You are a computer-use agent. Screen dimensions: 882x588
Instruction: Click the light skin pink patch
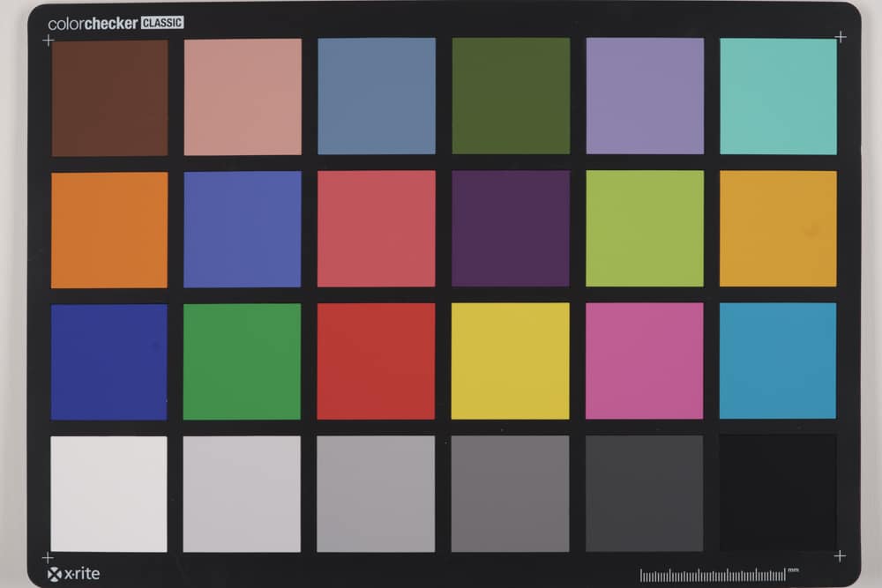[x=243, y=97]
